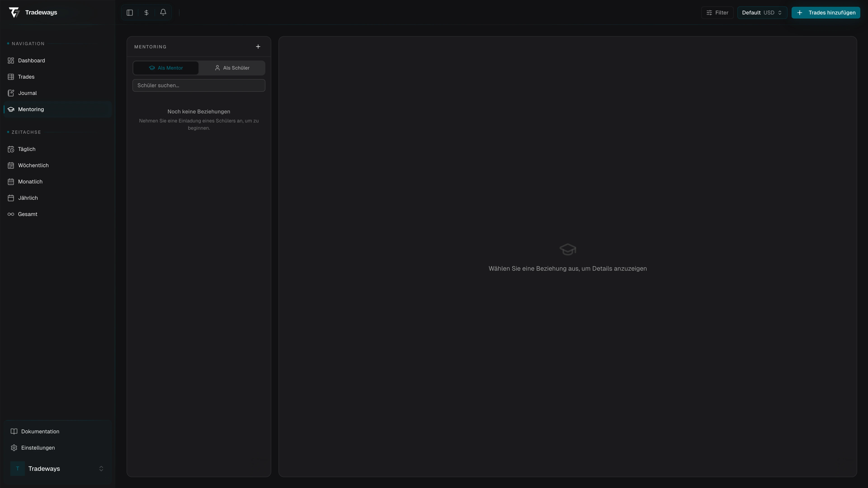Click the Trades hinzufügen button
868x488 pixels.
point(826,12)
